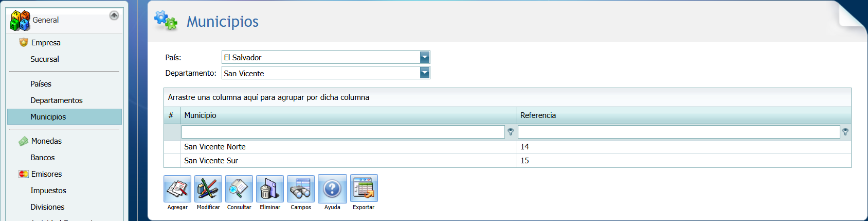Click the Exportar icon
The height and width of the screenshot is (221, 868).
(364, 189)
